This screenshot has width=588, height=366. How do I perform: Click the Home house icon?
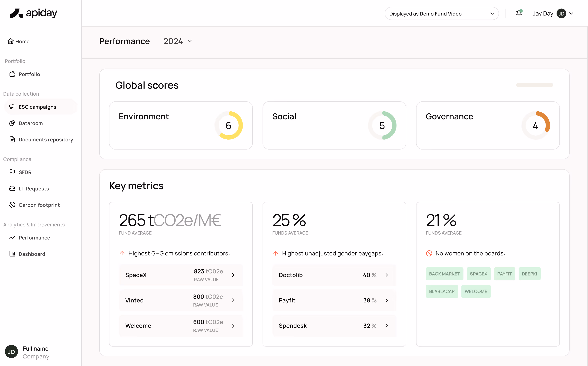[x=10, y=41]
